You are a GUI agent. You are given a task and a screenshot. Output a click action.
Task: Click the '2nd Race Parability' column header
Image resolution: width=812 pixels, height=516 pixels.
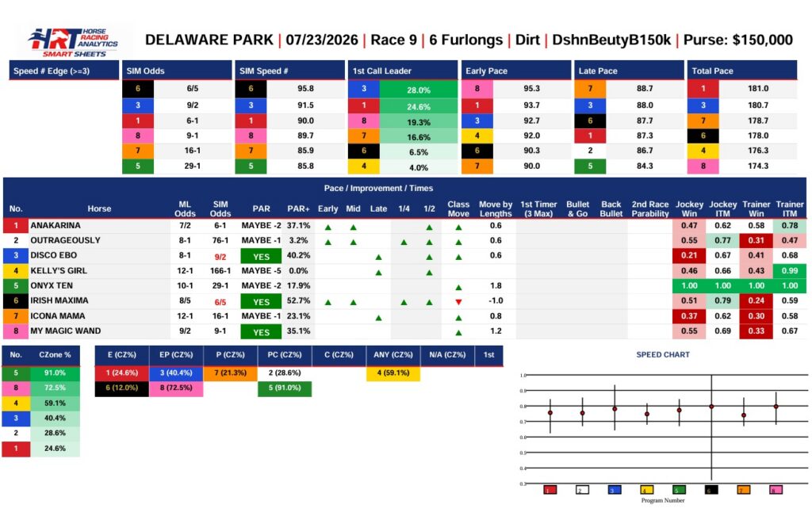click(x=650, y=208)
